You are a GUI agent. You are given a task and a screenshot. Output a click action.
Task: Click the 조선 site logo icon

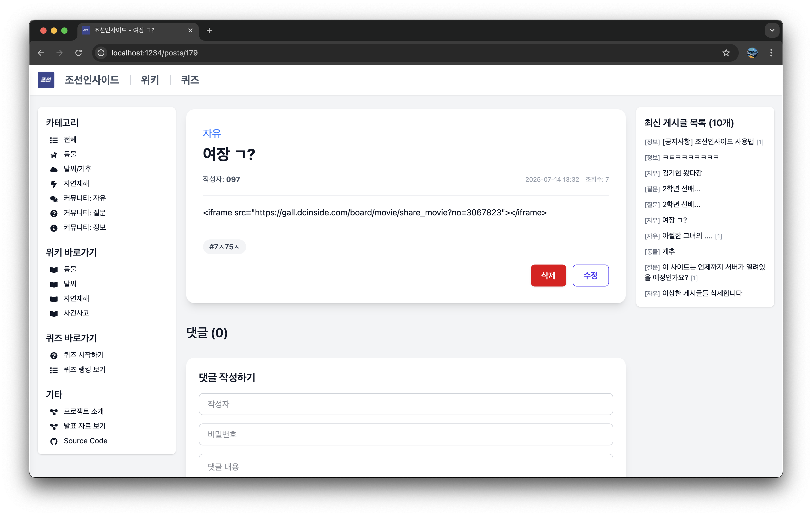click(x=46, y=80)
